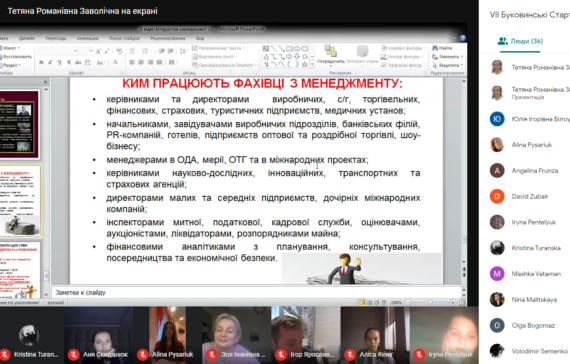Move the zoom slider handle in status bar
The height and width of the screenshot is (364, 570).
click(430, 302)
